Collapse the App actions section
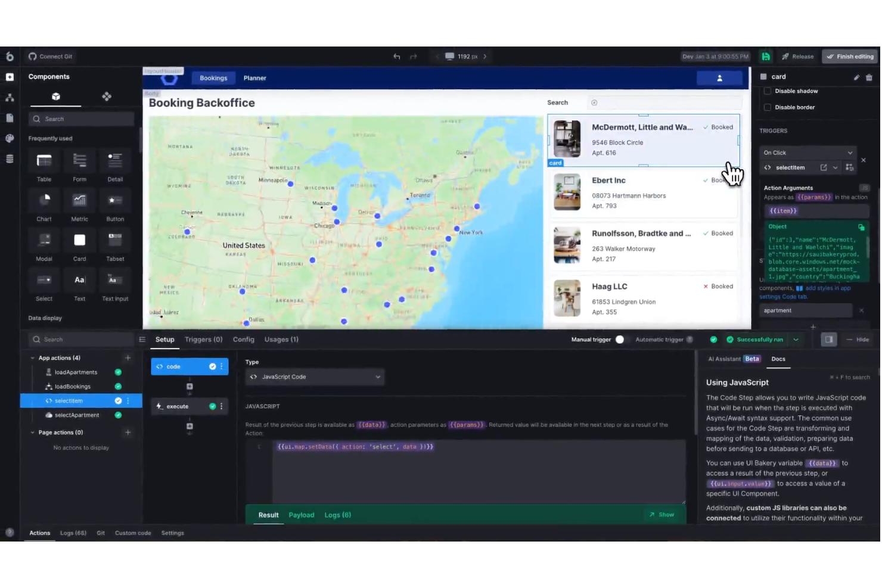This screenshot has height=588, width=882. [x=33, y=357]
